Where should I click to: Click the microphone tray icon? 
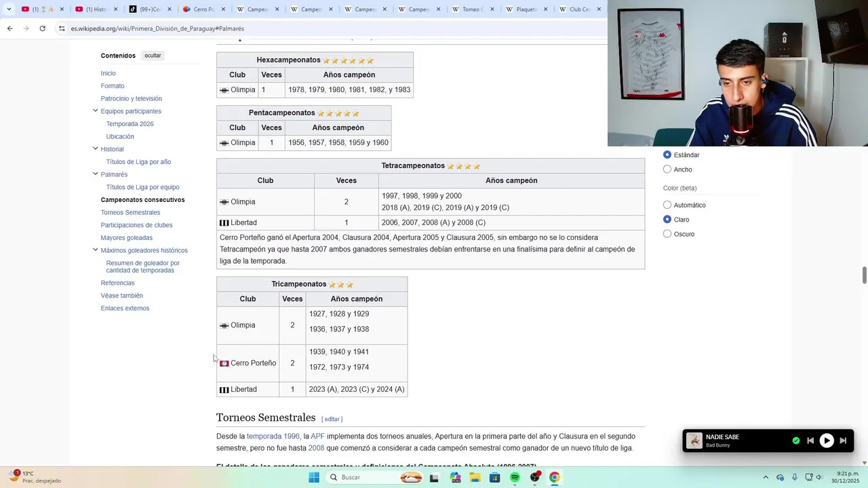click(x=794, y=477)
